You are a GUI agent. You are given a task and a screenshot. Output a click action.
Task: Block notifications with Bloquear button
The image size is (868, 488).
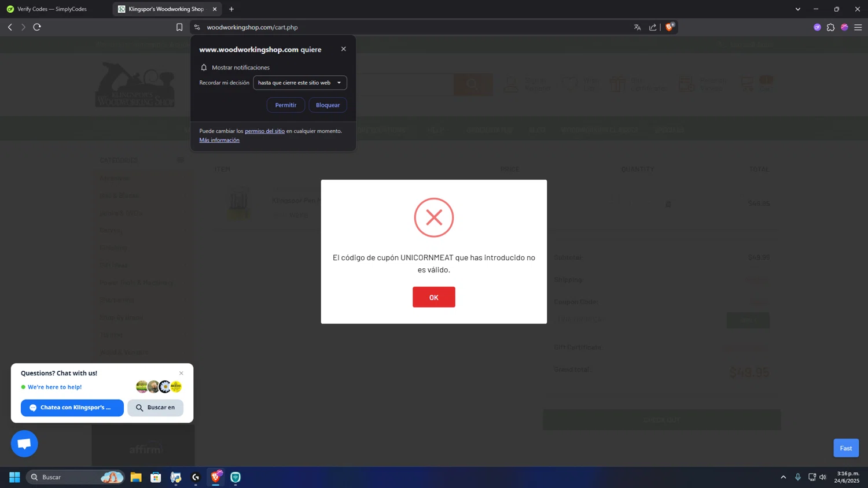(x=328, y=105)
